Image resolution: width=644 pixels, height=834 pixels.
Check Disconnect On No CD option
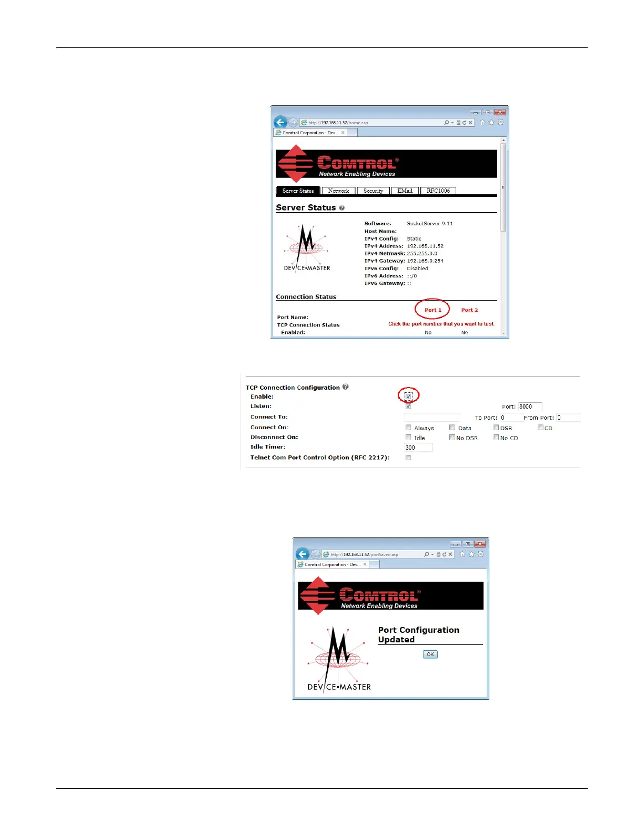tap(496, 438)
